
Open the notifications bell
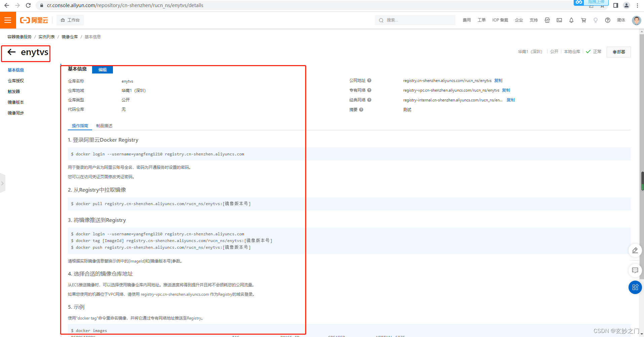pyautogui.click(x=571, y=20)
